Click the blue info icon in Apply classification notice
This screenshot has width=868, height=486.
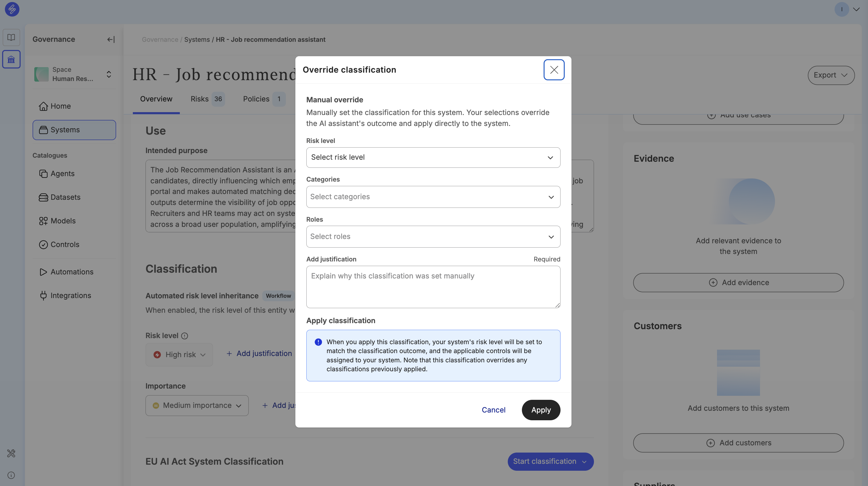[318, 342]
